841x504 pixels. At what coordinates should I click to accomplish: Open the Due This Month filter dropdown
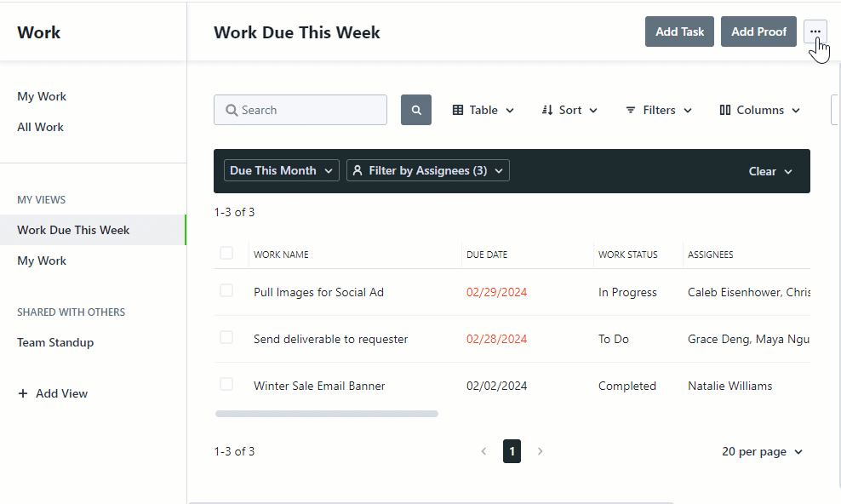[282, 170]
